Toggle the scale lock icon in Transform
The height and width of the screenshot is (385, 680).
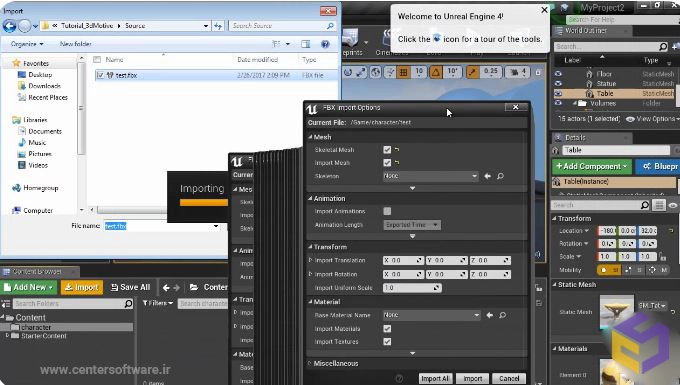[663, 257]
